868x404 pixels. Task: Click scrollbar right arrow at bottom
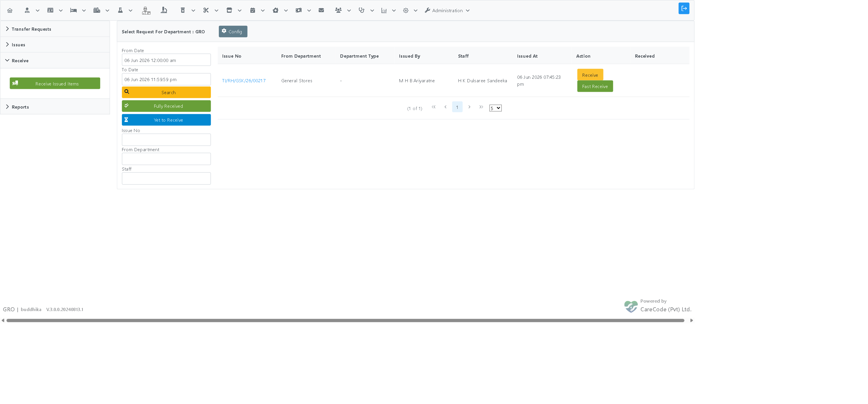(x=691, y=320)
